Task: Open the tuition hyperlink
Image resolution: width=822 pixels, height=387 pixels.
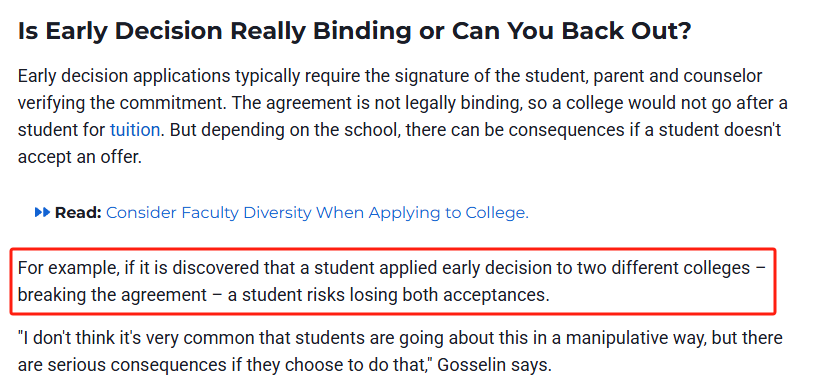Action: (x=135, y=130)
